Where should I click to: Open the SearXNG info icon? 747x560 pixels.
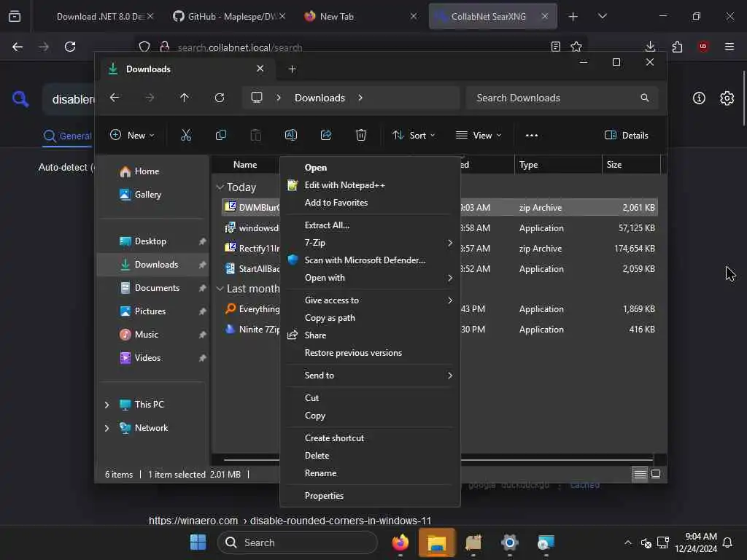tap(699, 98)
